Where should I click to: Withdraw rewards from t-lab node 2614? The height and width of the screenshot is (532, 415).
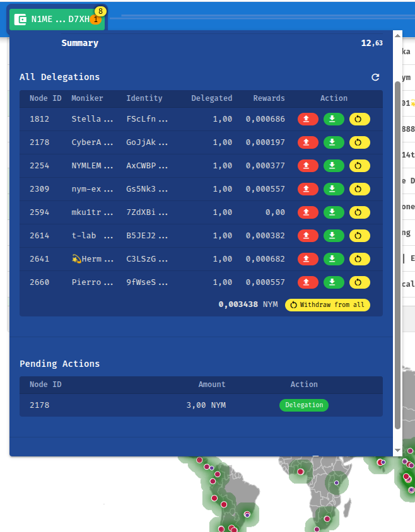pos(359,236)
